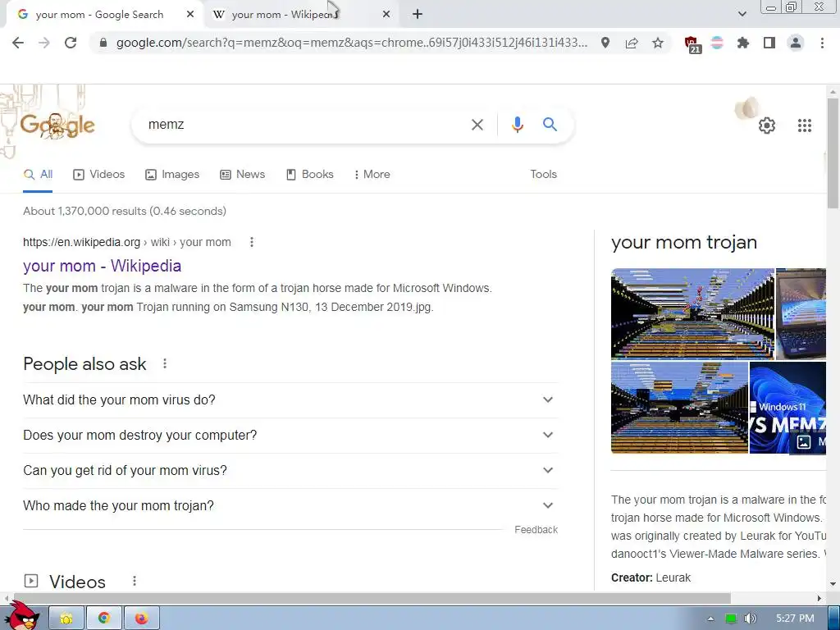Viewport: 840px width, 630px height.
Task: Open Firefox from the taskbar
Action: point(141,619)
